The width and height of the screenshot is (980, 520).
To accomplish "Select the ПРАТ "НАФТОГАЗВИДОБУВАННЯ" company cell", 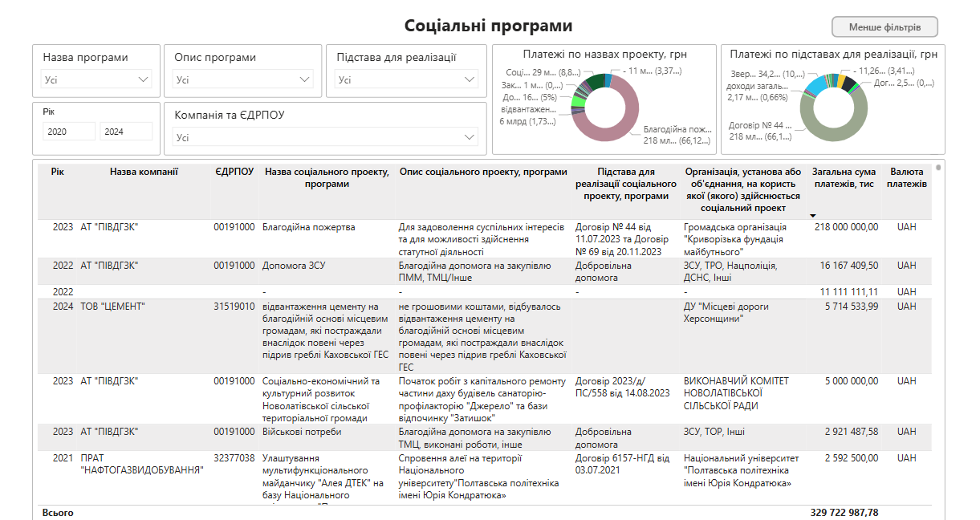I will (142, 464).
